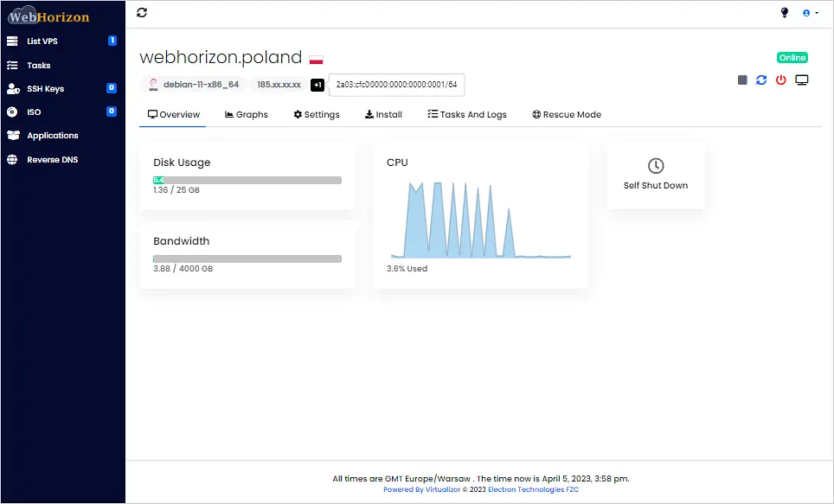Click the Disk Usage heading
This screenshot has height=504, width=834.
point(182,163)
